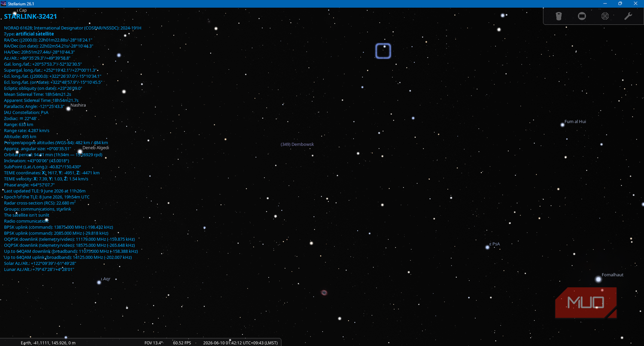
Task: Click the 'Type: artificial satellite' line
Action: click(29, 34)
